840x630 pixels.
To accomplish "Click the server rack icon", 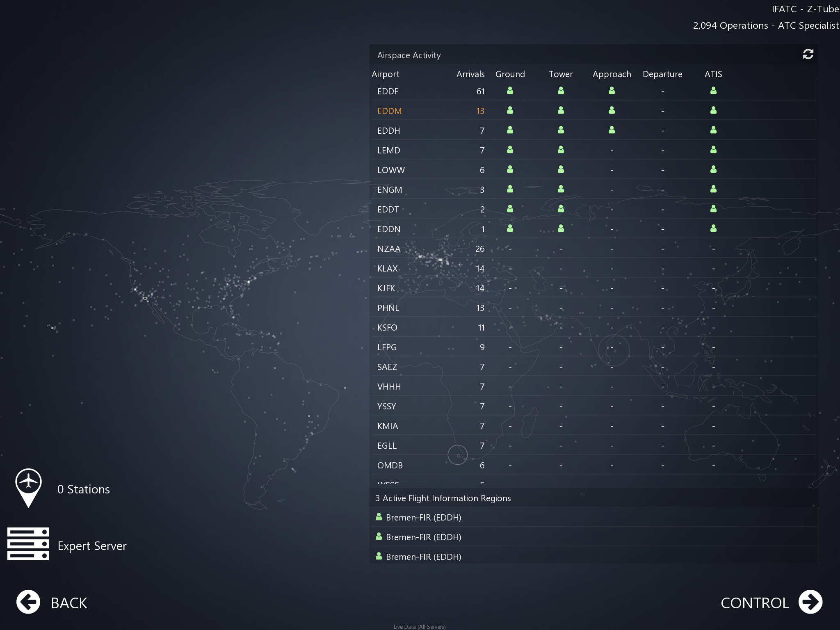I will (x=28, y=544).
